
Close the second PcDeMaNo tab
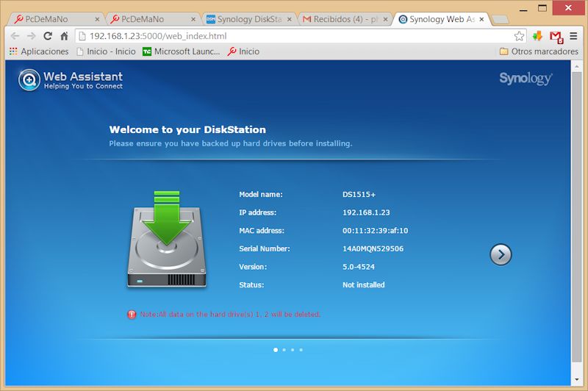(x=193, y=19)
